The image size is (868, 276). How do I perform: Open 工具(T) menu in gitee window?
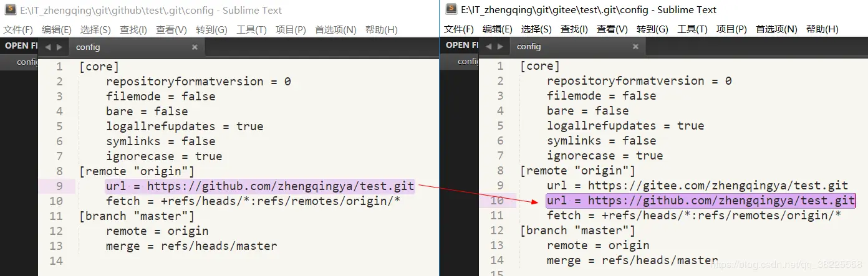click(x=692, y=29)
